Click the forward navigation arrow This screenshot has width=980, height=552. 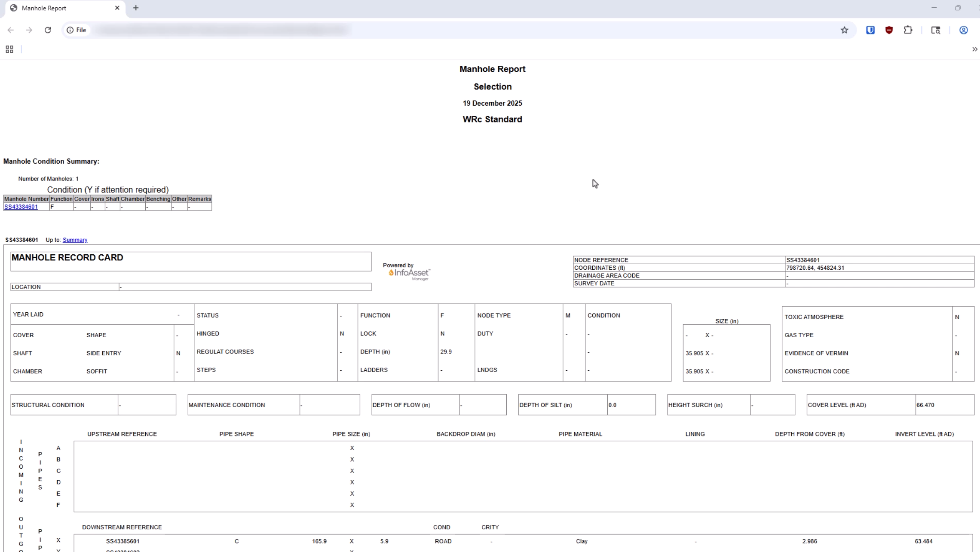pos(29,30)
